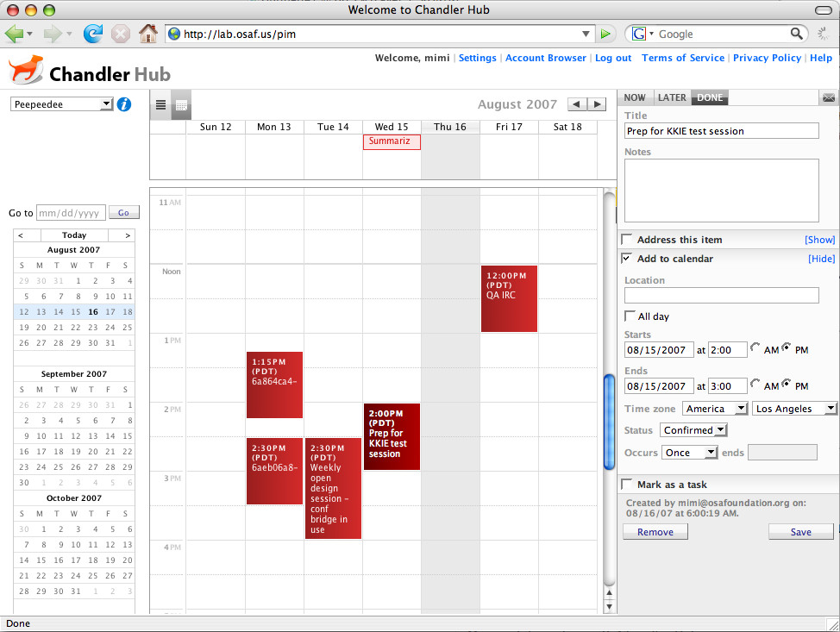Switch to calendar view icon
The image size is (840, 632).
[181, 104]
